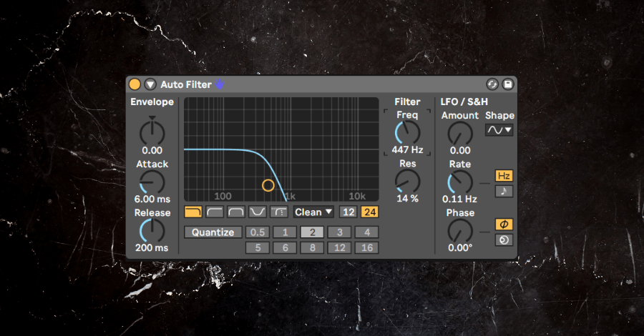Click the Envelope 0.00 amount value
The image size is (644, 336).
(x=152, y=151)
